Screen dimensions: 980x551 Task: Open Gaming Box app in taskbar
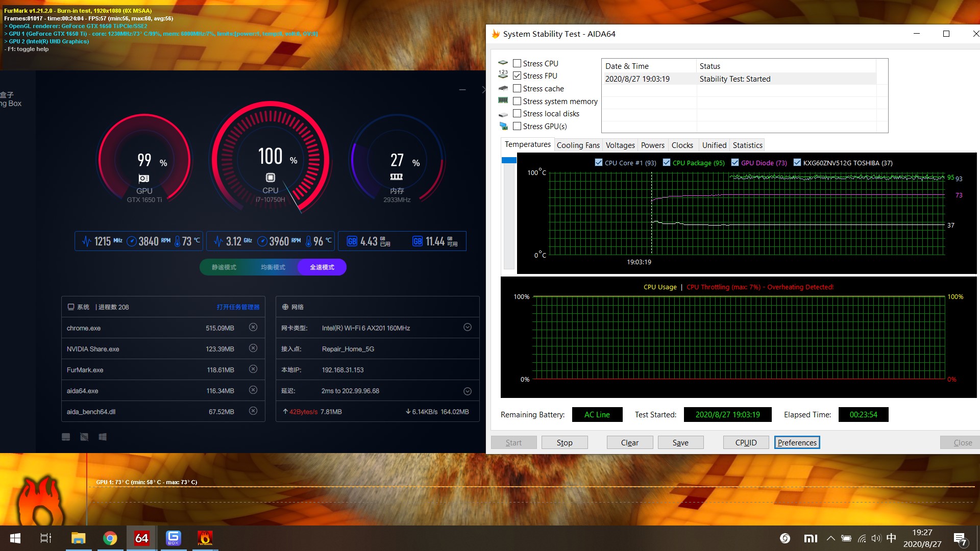click(173, 538)
